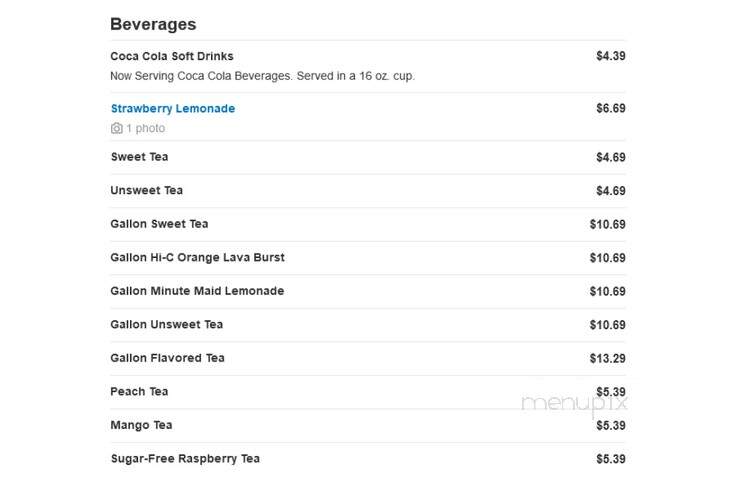Click the $6.69 Strawberry Lemonade price
The height and width of the screenshot is (486, 754).
coord(611,109)
